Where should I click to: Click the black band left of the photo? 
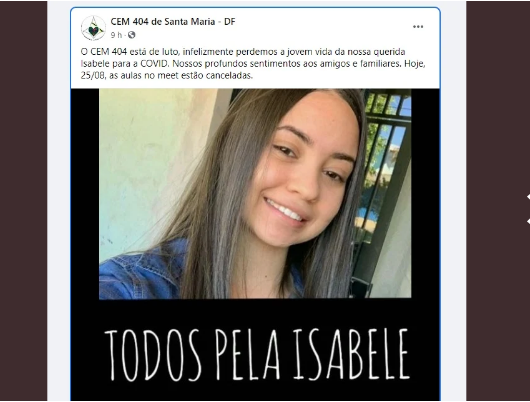coord(85,194)
